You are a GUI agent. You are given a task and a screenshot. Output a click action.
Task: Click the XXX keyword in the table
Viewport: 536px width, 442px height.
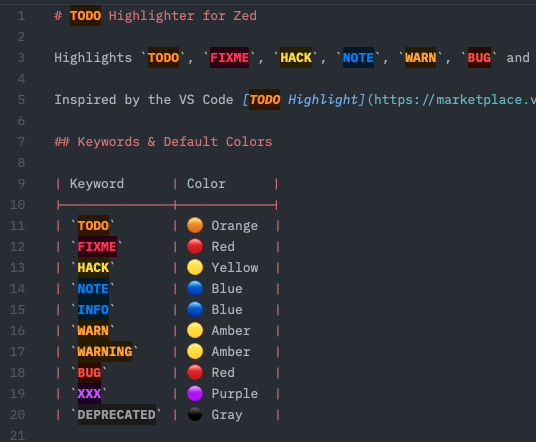[x=89, y=393]
